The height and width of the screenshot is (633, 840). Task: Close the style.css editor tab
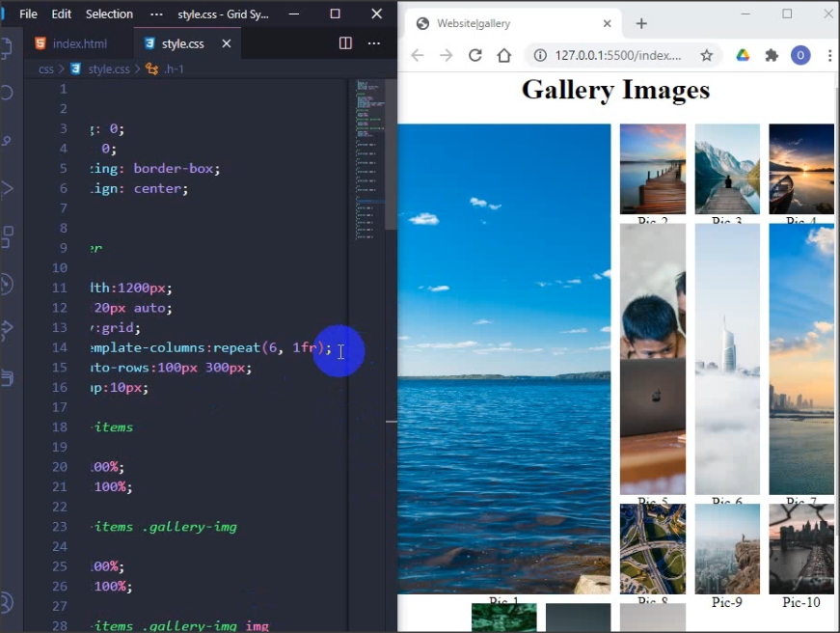click(x=227, y=43)
